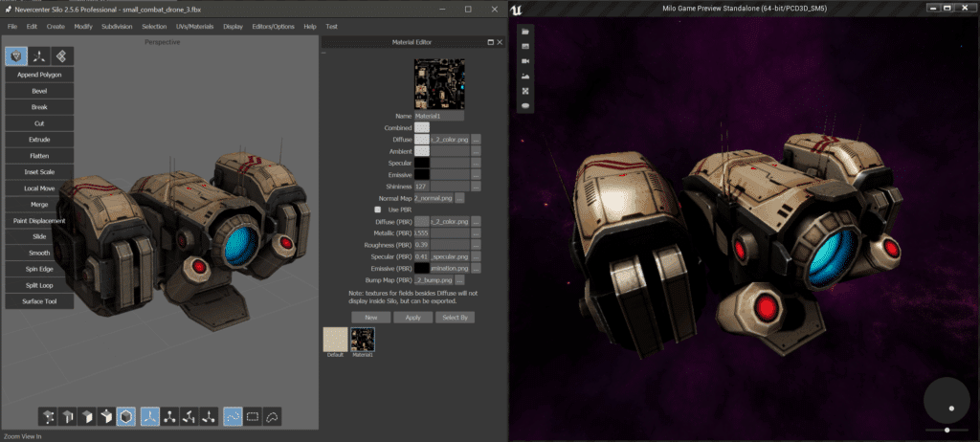The image size is (980, 442).
Task: Browse for Specular texture file
Action: point(476,164)
